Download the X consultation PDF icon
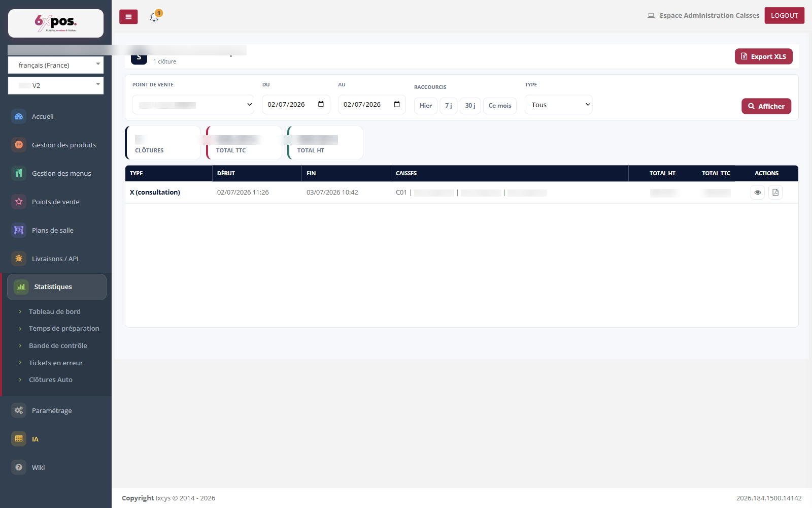Image resolution: width=812 pixels, height=508 pixels. pyautogui.click(x=775, y=193)
